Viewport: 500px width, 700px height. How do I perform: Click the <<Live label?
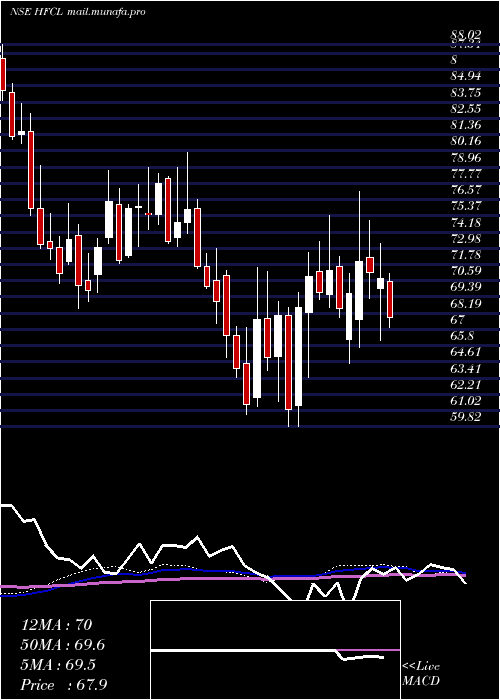pyautogui.click(x=421, y=667)
